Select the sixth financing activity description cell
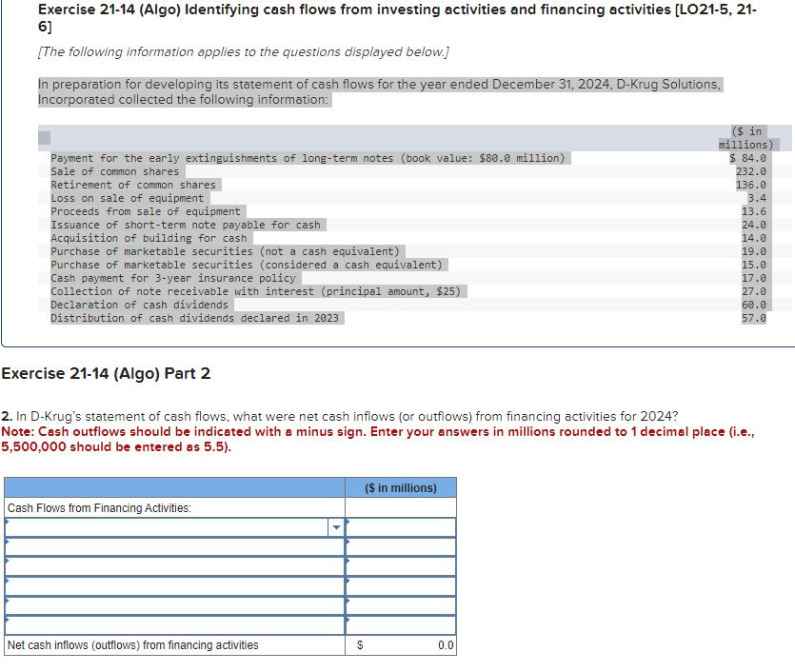The image size is (795, 672). point(175,624)
